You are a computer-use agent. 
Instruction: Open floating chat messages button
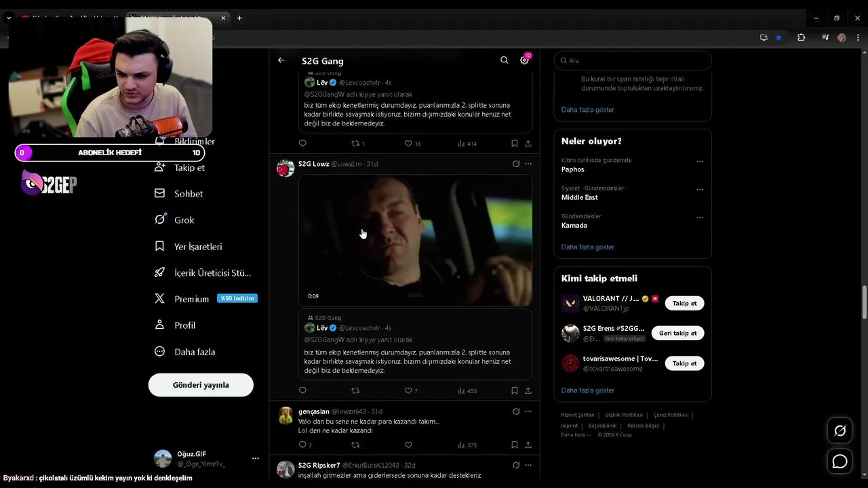coord(840,462)
